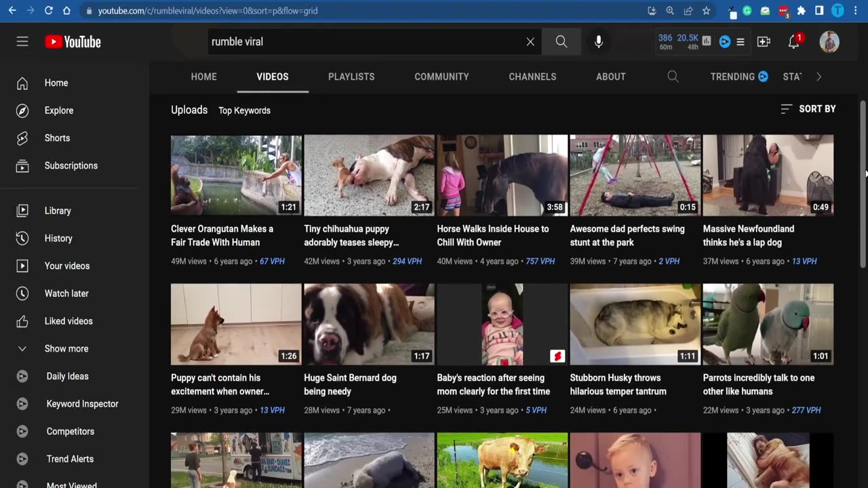Open 'Parrots incredibly talk to one other' title
This screenshot has height=488, width=868.
click(x=759, y=384)
